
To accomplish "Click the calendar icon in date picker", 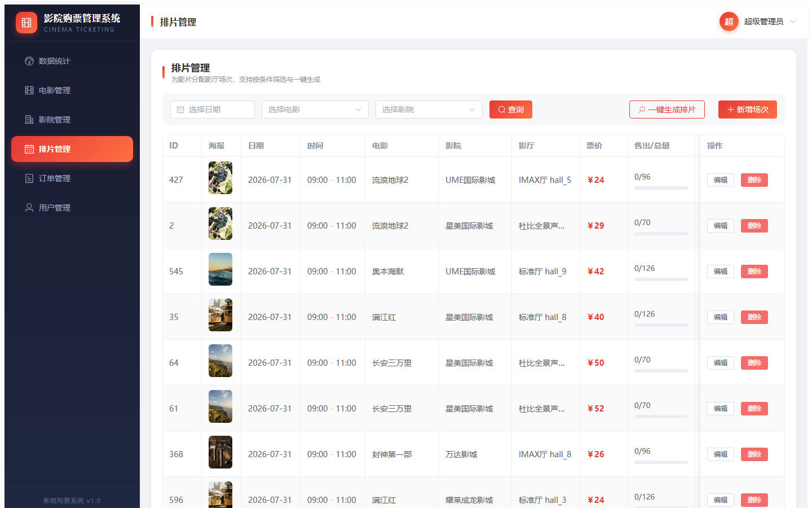I will point(180,110).
